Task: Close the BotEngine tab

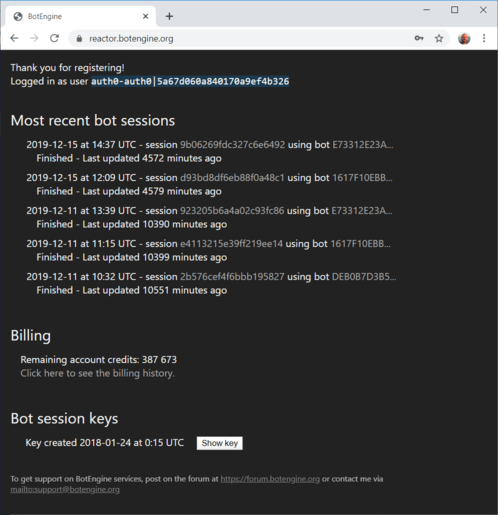Action: click(x=146, y=16)
